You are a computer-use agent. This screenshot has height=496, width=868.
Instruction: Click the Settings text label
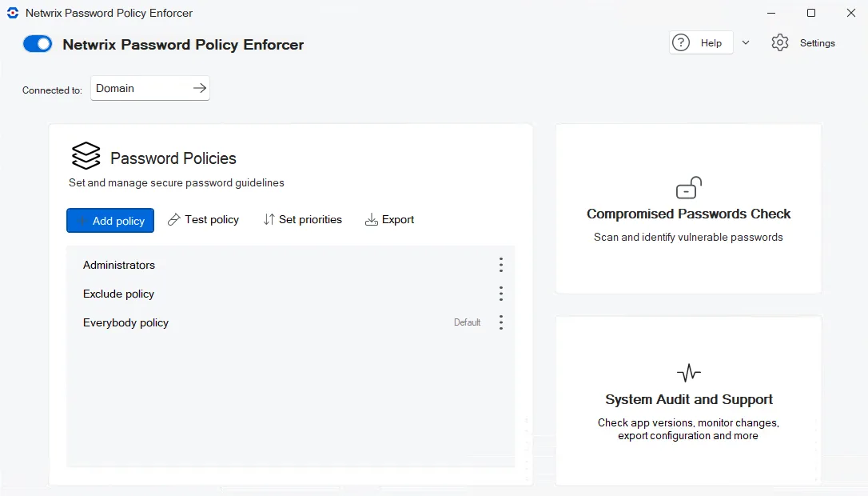[817, 43]
